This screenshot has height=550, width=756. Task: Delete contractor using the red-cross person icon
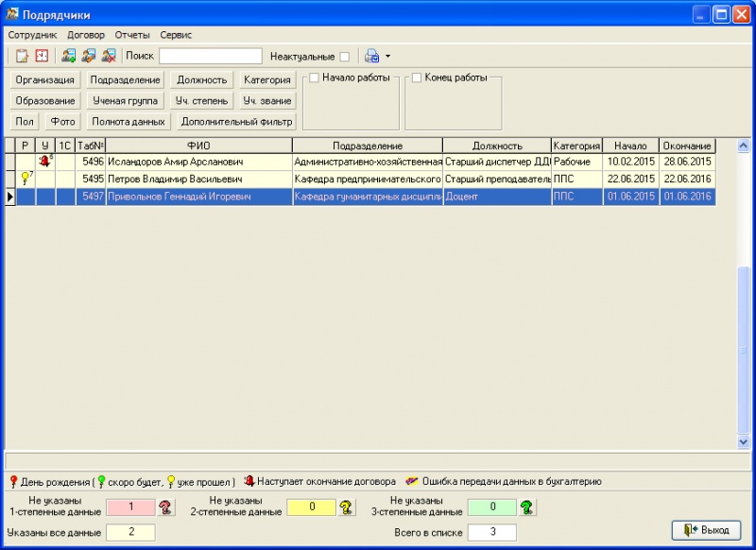pyautogui.click(x=109, y=56)
